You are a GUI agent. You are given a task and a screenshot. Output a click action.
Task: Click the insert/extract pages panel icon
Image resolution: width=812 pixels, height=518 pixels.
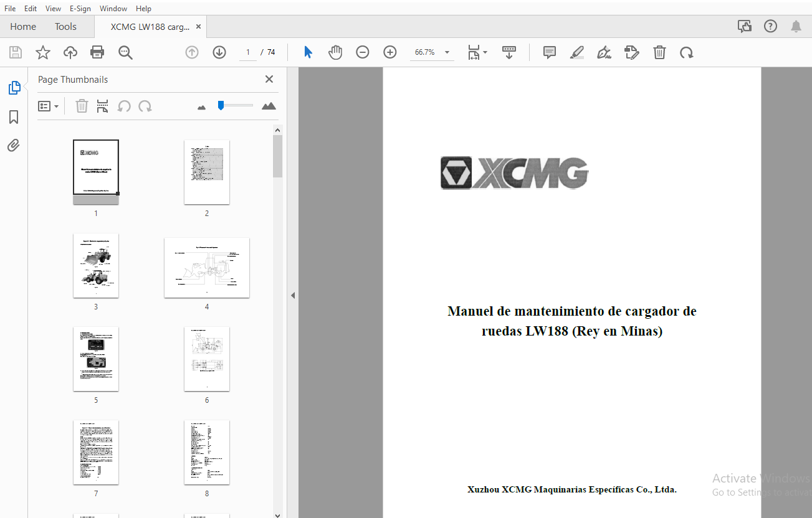[103, 106]
